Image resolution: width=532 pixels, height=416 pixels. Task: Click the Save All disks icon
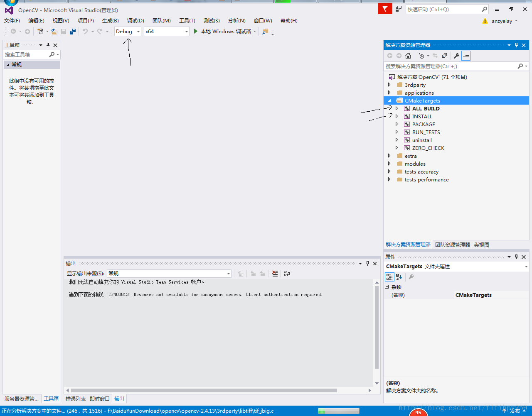coord(73,31)
